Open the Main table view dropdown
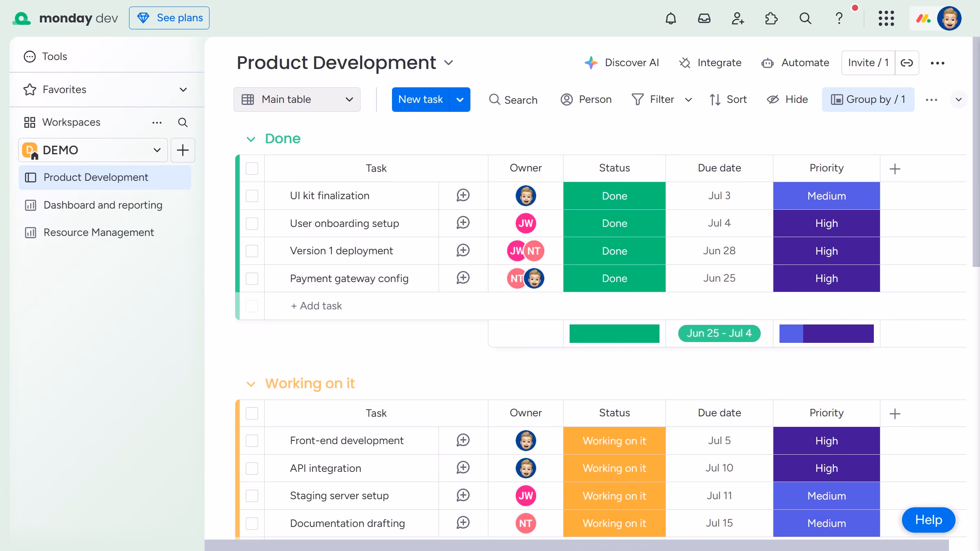 (297, 100)
